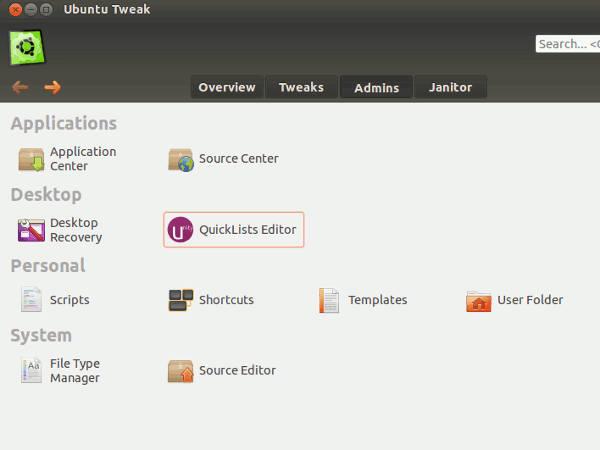
Task: Switch to the Overview tab
Action: point(227,87)
